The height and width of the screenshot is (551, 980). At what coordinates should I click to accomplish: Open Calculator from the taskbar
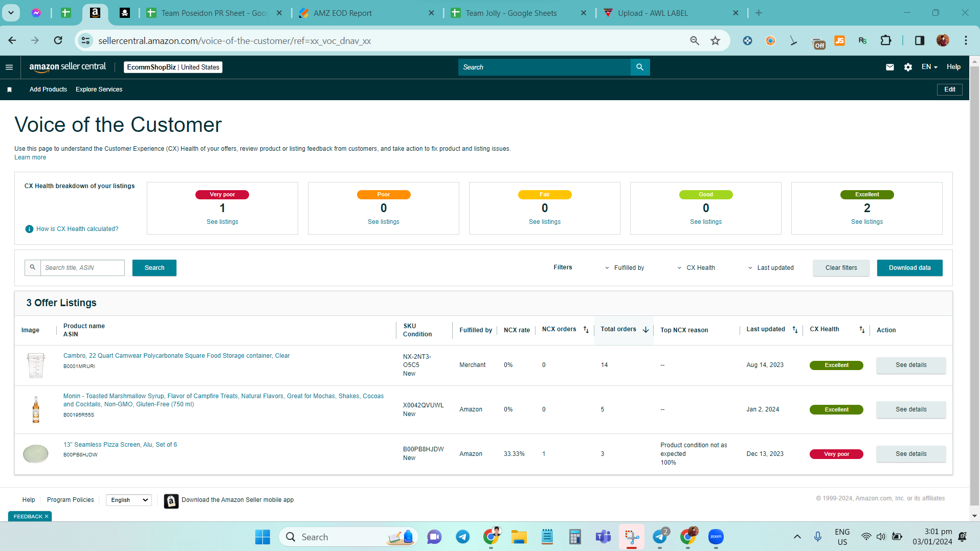tap(575, 537)
